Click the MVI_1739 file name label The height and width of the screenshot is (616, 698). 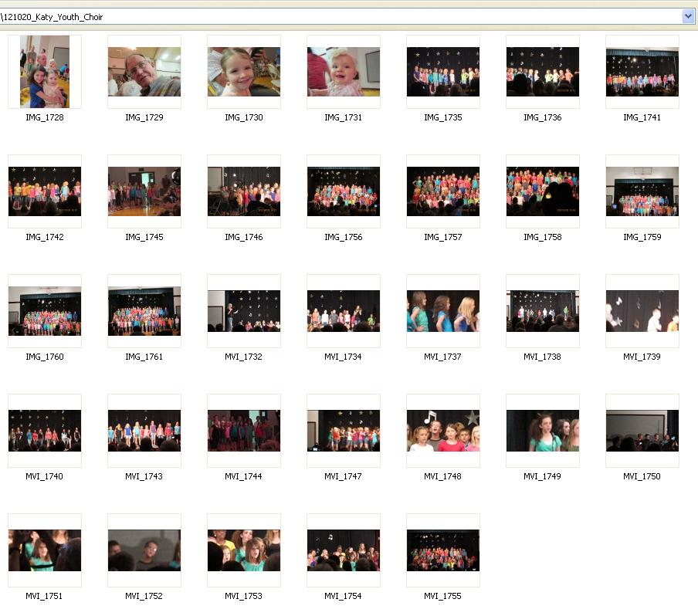[642, 357]
